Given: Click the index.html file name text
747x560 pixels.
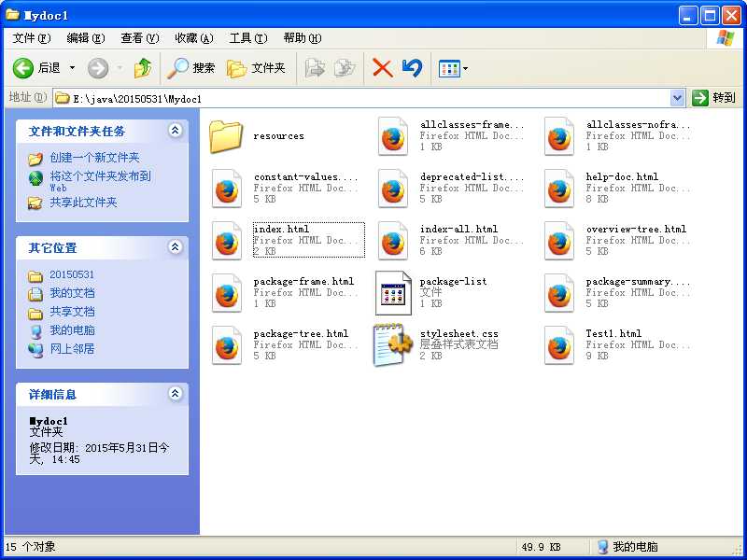Looking at the screenshot, I should coord(281,229).
